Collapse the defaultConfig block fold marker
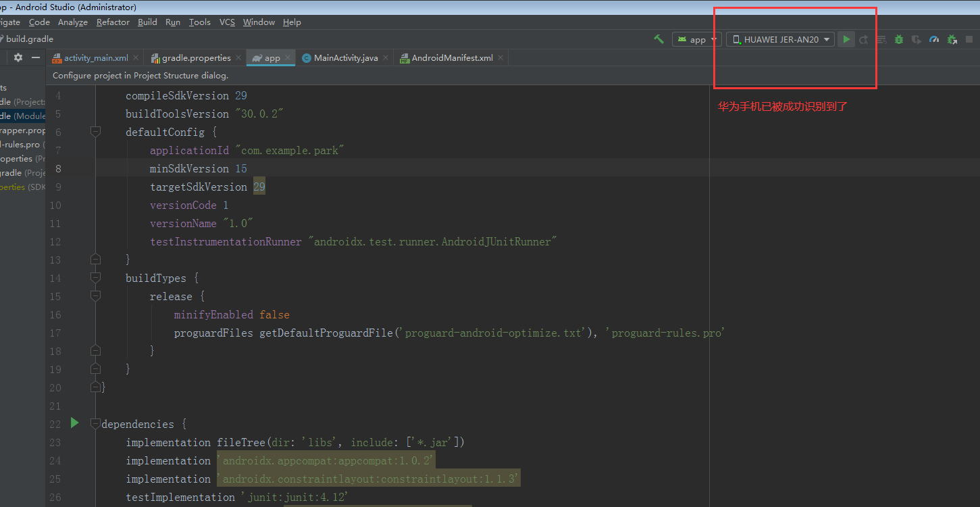The width and height of the screenshot is (980, 507). pos(95,132)
